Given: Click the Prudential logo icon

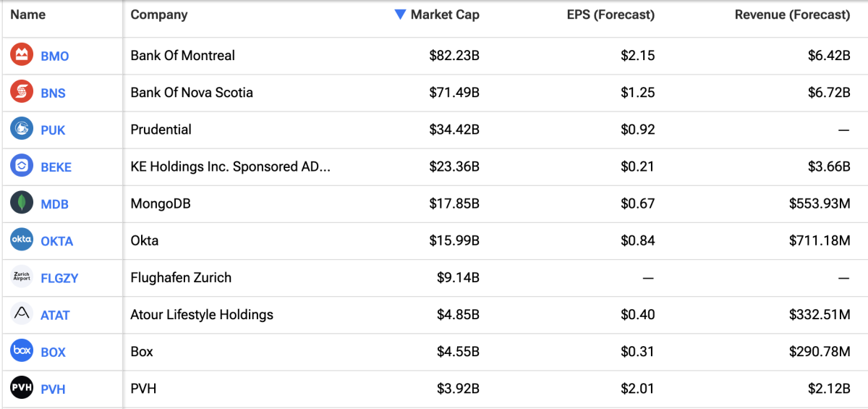Looking at the screenshot, I should click(22, 129).
